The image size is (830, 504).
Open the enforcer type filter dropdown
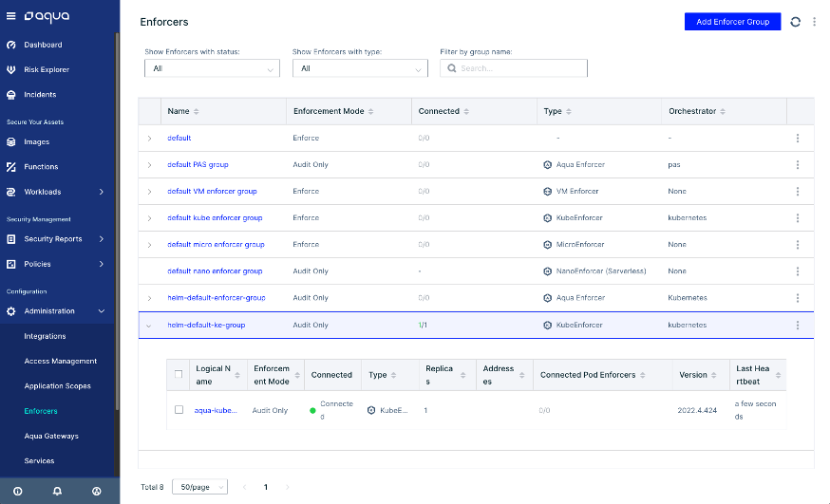pyautogui.click(x=360, y=68)
